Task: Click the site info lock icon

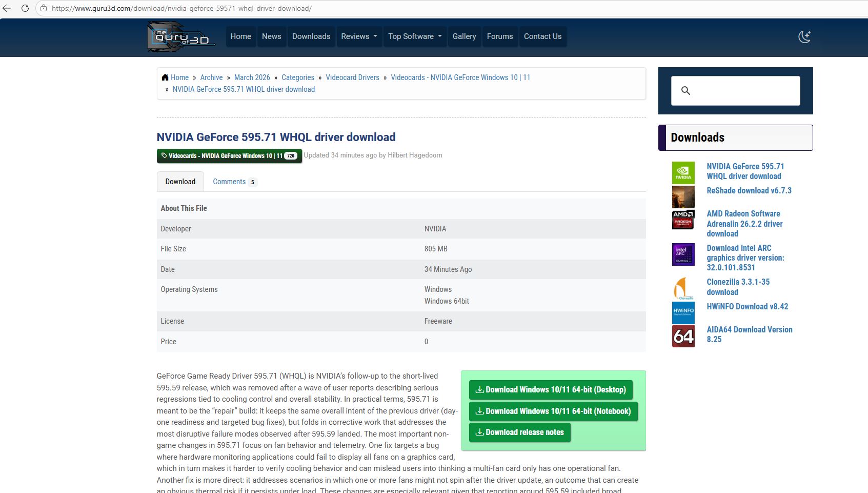Action: [44, 8]
